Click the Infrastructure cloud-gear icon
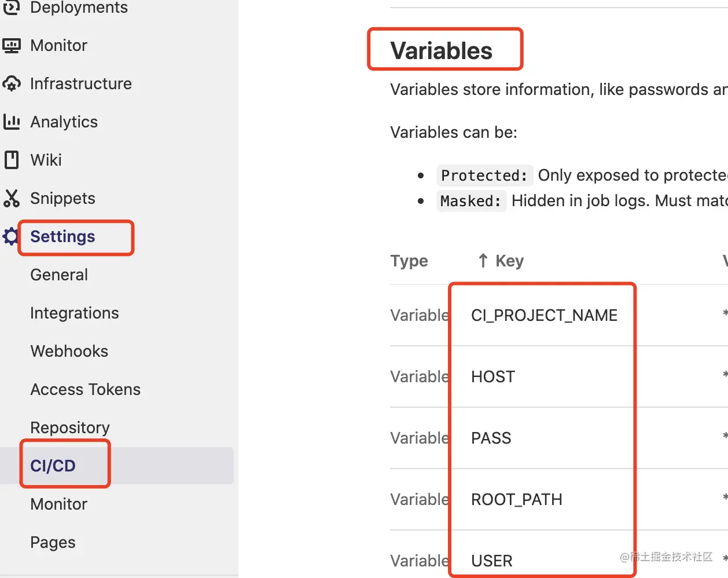Image resolution: width=728 pixels, height=578 pixels. (x=12, y=84)
